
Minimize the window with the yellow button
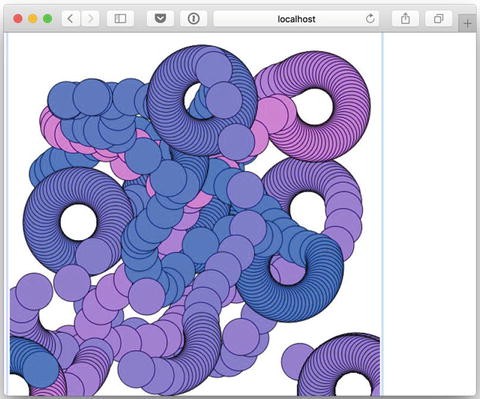click(33, 19)
